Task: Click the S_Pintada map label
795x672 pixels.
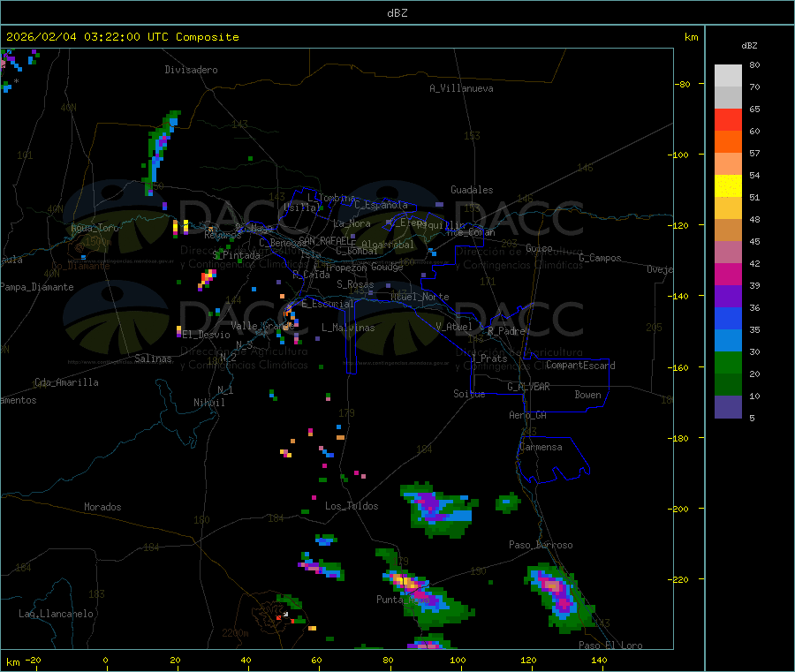Action: (236, 255)
